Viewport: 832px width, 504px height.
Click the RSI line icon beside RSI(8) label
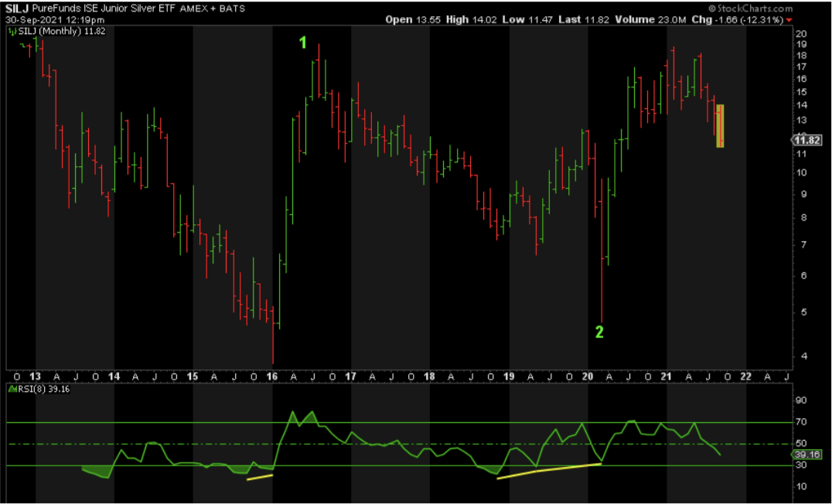tap(13, 389)
